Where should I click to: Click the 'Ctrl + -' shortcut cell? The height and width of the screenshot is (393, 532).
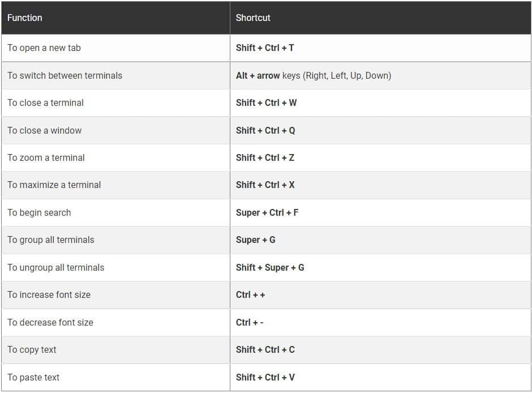(250, 322)
